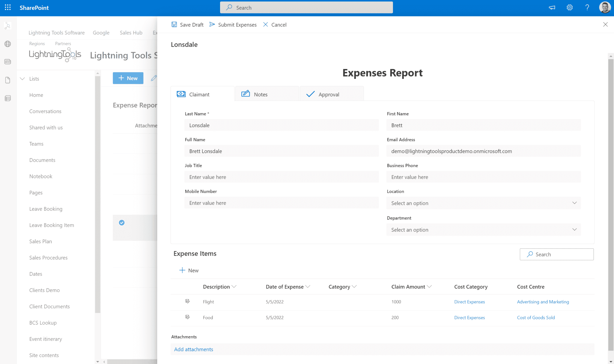Deselect the checked expense report row
Viewport: 614px width, 364px height.
coord(121,222)
